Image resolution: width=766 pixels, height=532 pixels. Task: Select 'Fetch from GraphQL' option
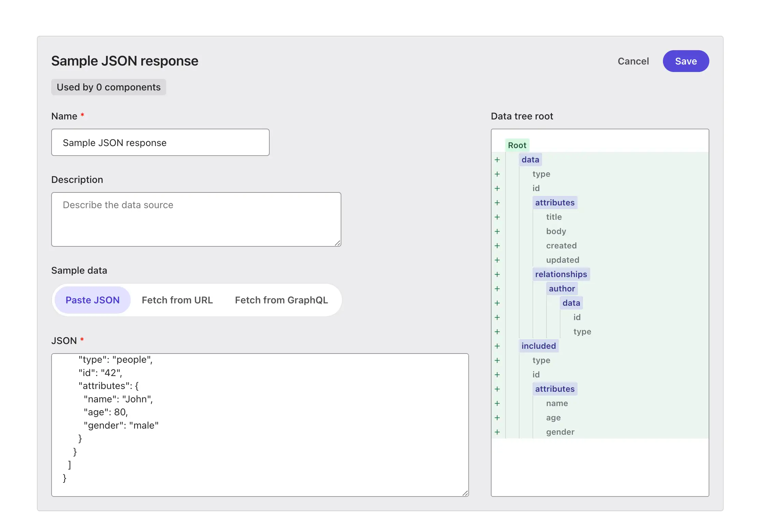[281, 300]
